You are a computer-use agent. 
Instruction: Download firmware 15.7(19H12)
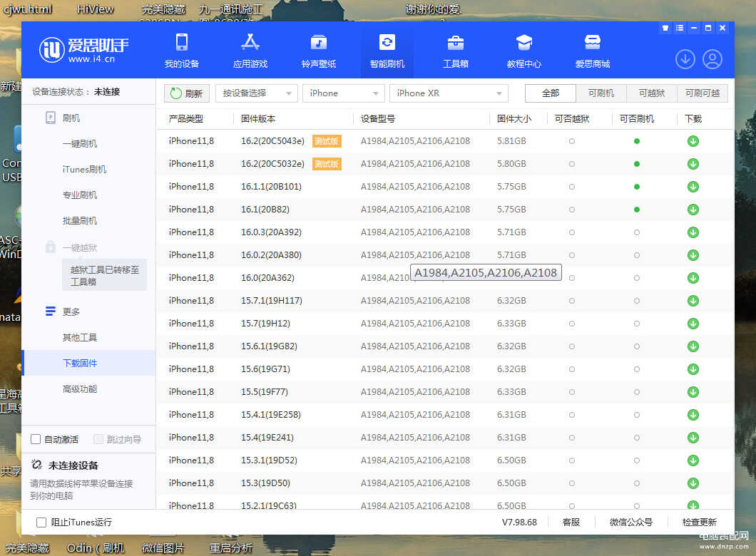click(x=693, y=324)
